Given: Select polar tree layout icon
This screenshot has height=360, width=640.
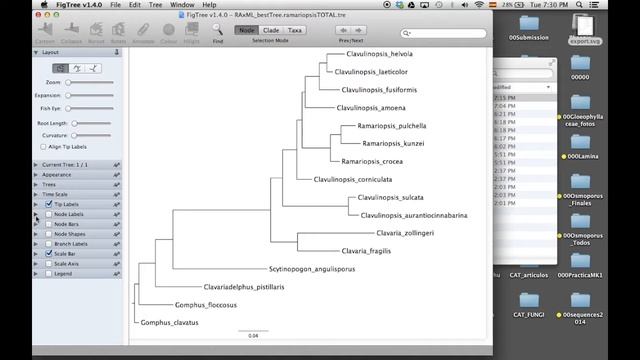Looking at the screenshot, I should pos(77,68).
